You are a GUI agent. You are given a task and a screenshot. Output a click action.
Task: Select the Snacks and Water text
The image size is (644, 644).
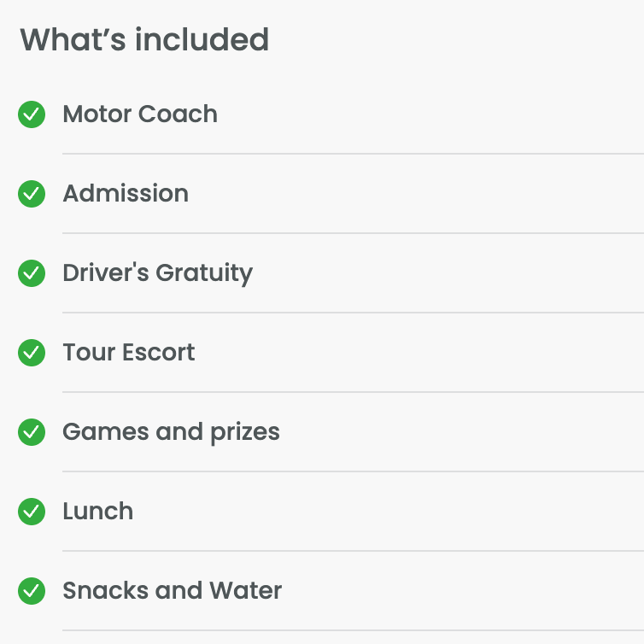pyautogui.click(x=173, y=591)
